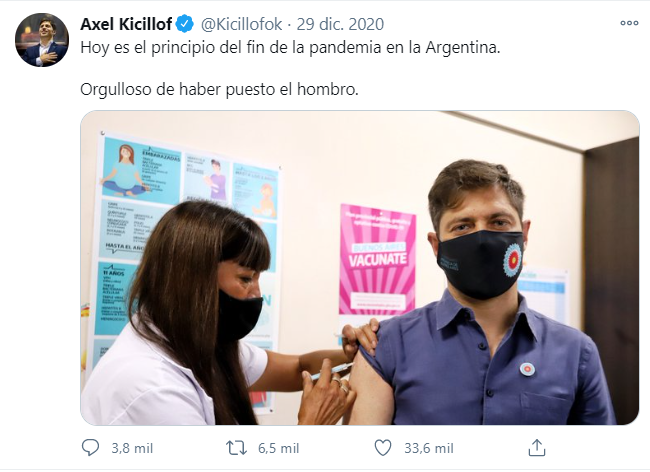Click the 6,5 mil retweets count
Image resolution: width=650 pixels, height=472 pixels.
[279, 448]
